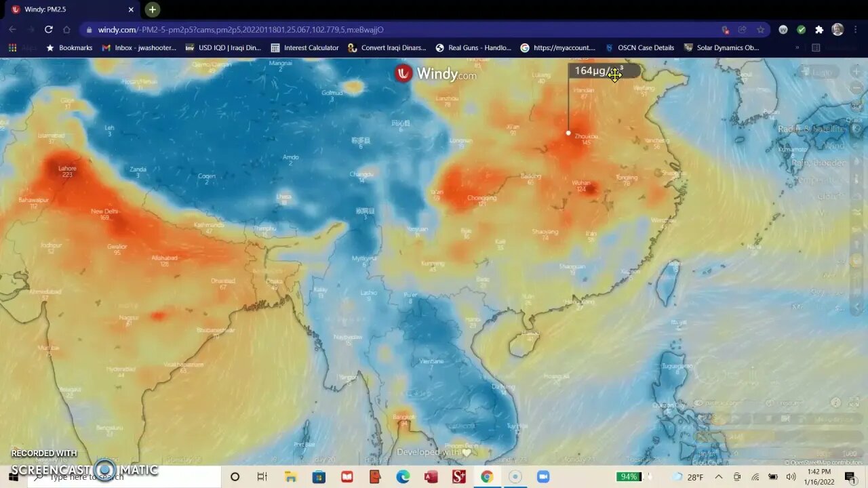Open a new browser tab
Image resolution: width=868 pixels, height=488 pixels.
tap(152, 9)
